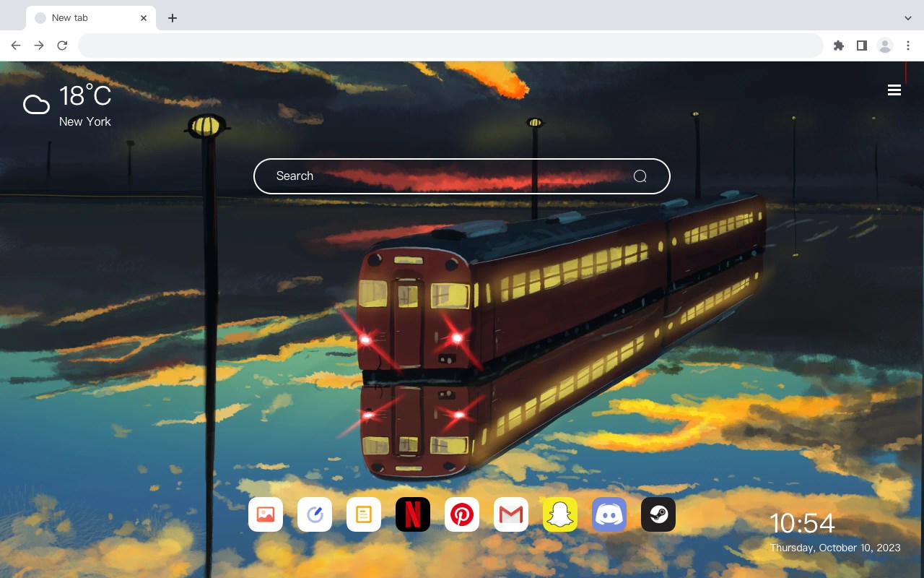Click the 10:54 clock display
This screenshot has width=924, height=578.
[x=802, y=523]
